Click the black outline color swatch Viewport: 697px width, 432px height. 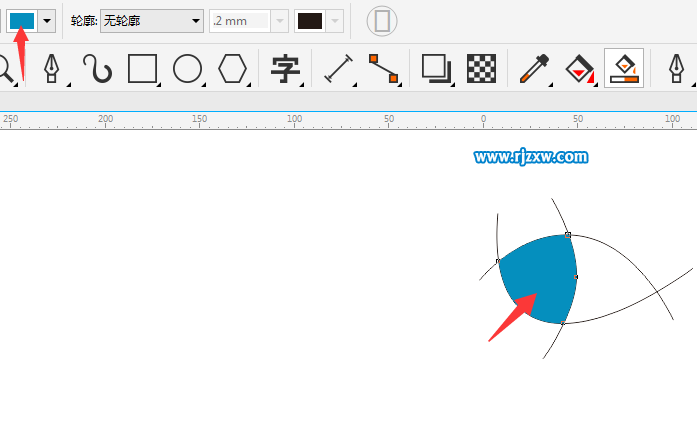coord(310,21)
